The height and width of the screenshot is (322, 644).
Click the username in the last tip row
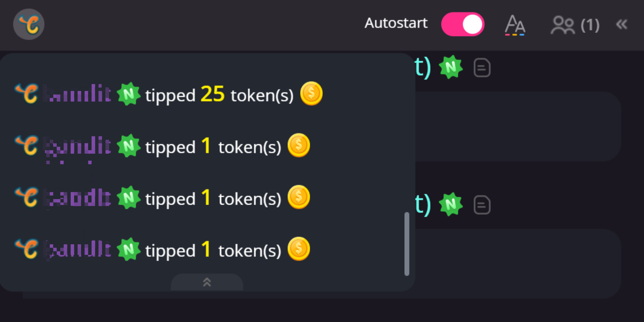pos(77,249)
